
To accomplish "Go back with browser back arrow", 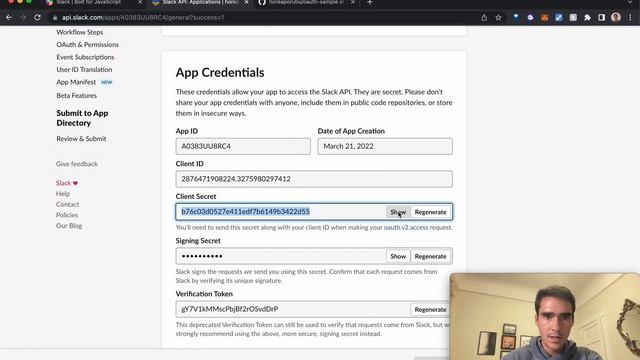I will pos(9,18).
